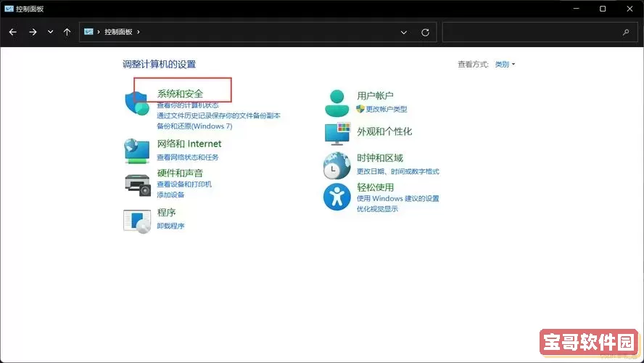
Task: Go back with the left arrow
Action: 13,32
